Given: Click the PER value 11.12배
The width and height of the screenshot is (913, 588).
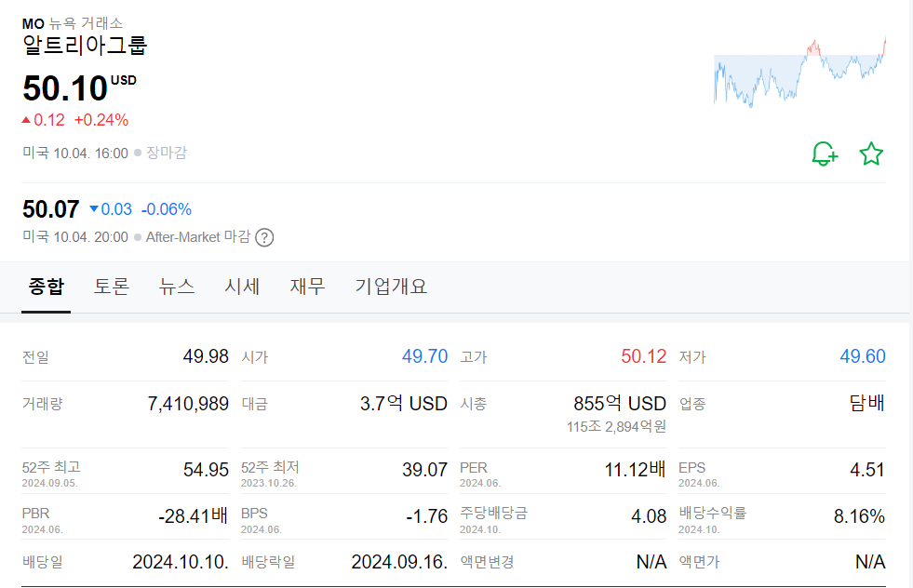Looking at the screenshot, I should coord(635,470).
